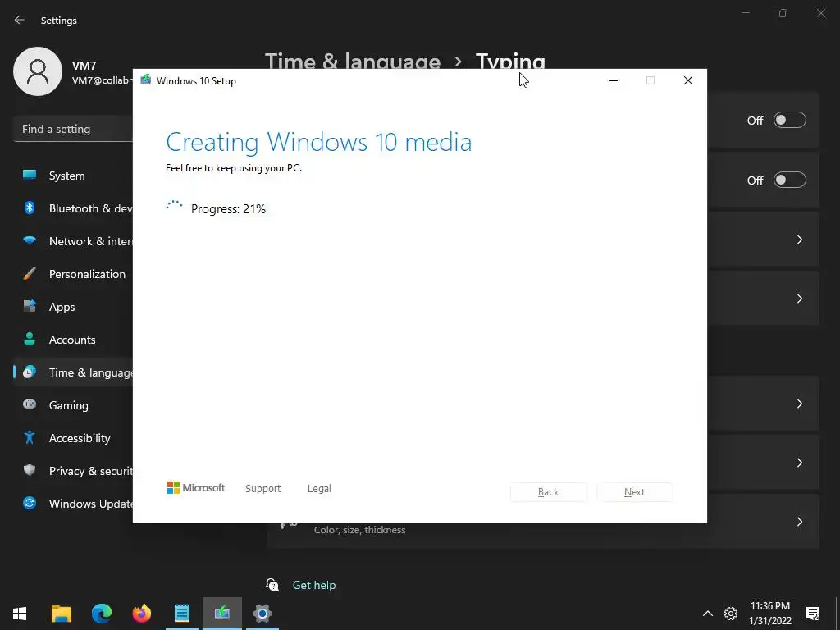Viewport: 840px width, 630px height.
Task: Click Windows 10 Setup taskbar icon
Action: [x=222, y=614]
